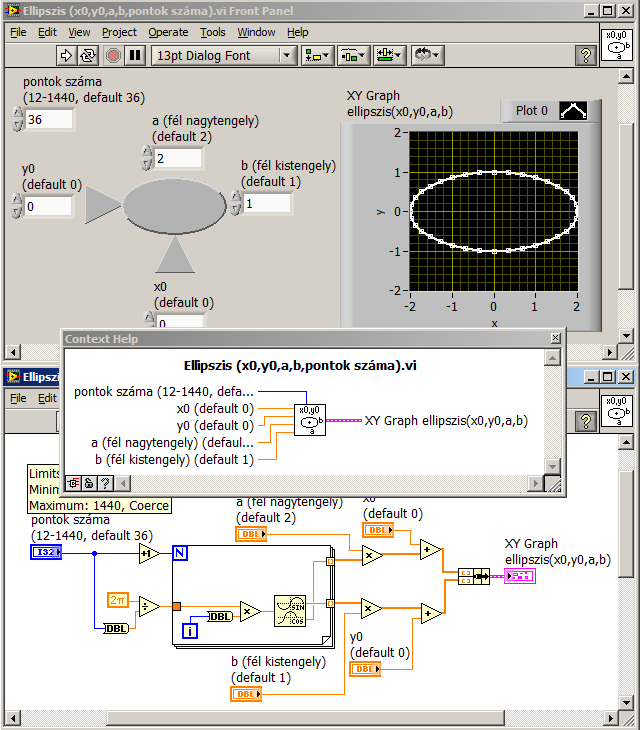The image size is (640, 730).
Task: Open the Reorder dropdown in toolbar
Action: [427, 55]
